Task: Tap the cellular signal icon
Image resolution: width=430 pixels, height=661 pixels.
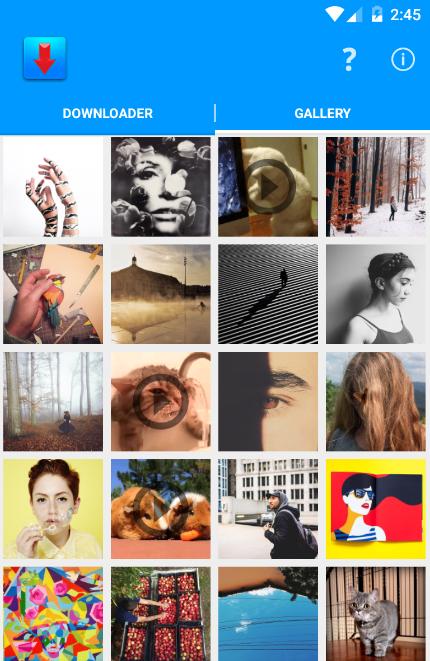Action: click(x=355, y=15)
